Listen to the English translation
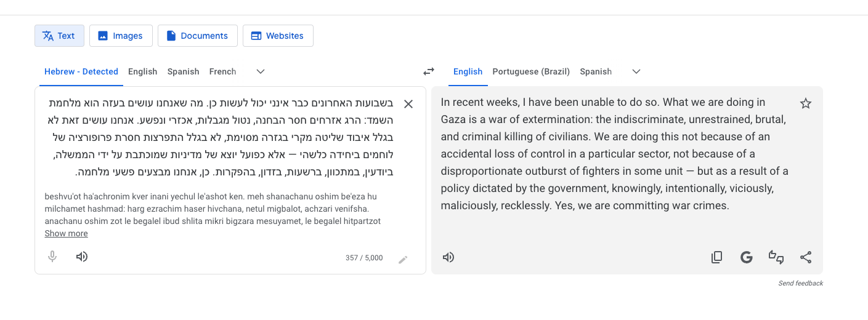 tap(448, 257)
